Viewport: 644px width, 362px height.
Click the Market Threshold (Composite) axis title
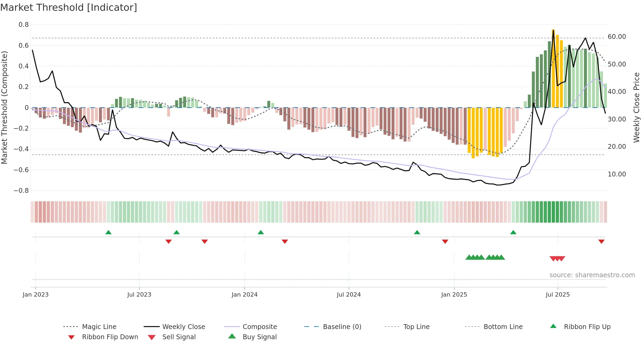[4, 108]
